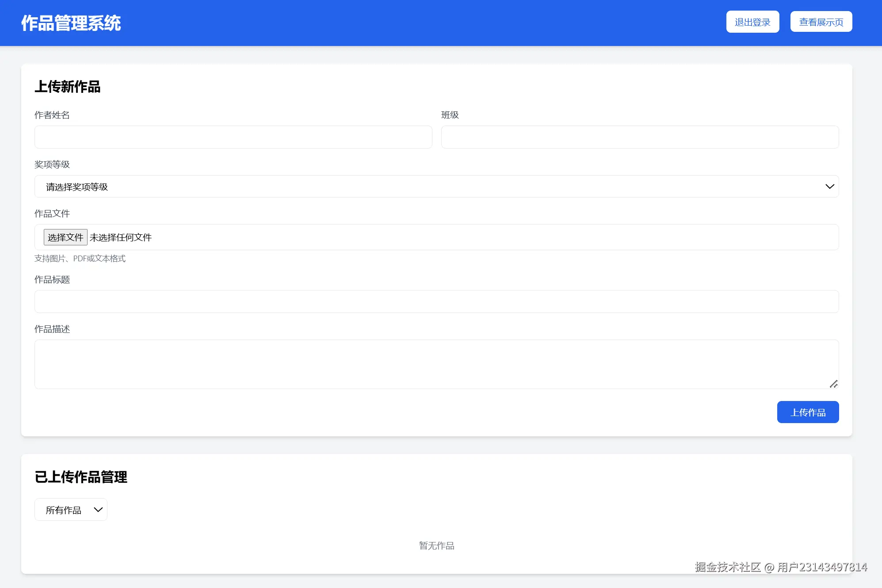882x588 pixels.
Task: Click the 作品描述 field label
Action: click(x=52, y=329)
